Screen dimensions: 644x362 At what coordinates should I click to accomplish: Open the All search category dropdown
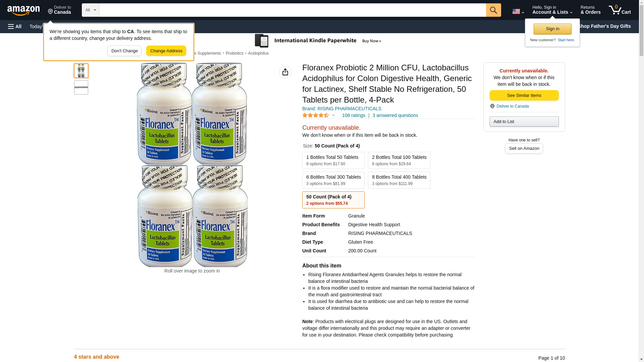(91, 10)
